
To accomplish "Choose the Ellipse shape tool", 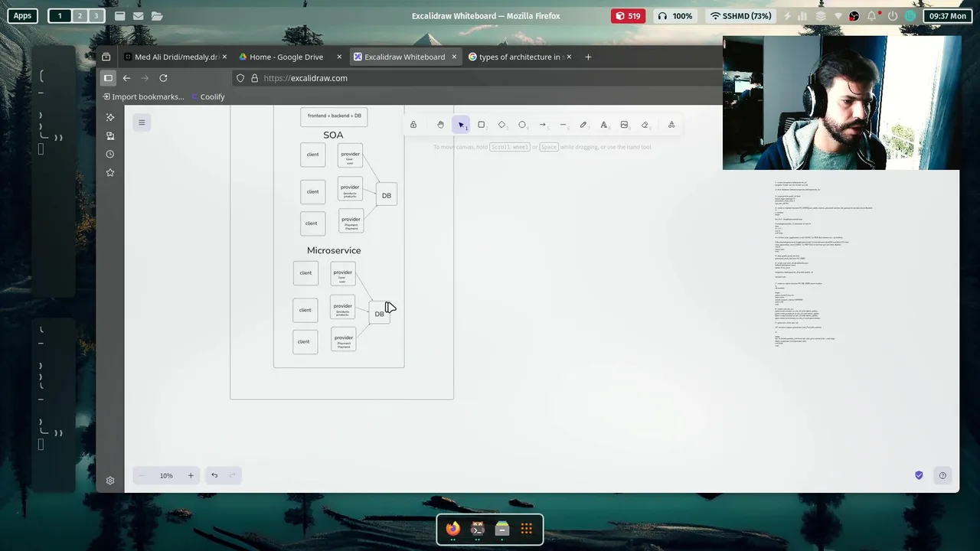I will (522, 125).
